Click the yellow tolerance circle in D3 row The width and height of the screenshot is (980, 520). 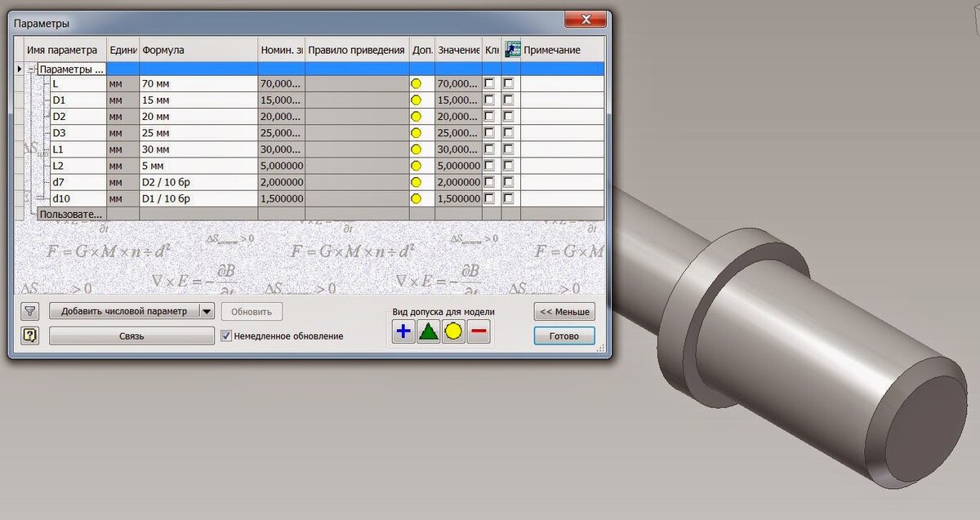pos(416,132)
